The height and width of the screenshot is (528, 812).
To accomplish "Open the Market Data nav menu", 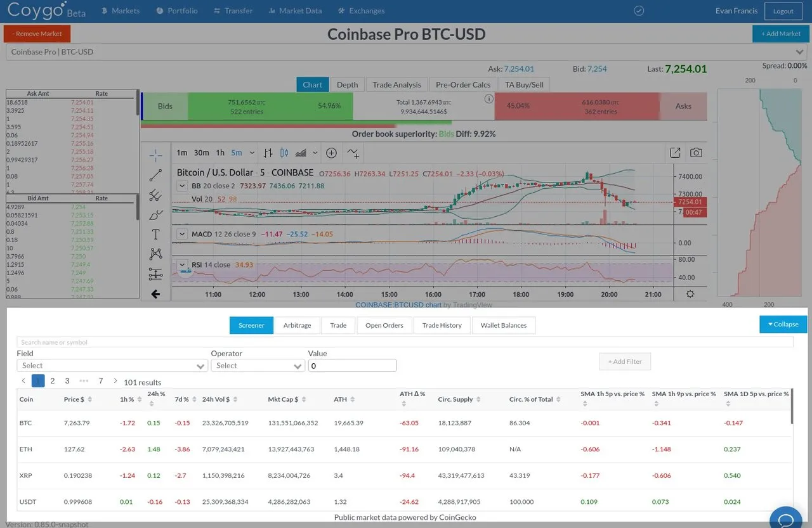I will pyautogui.click(x=296, y=11).
